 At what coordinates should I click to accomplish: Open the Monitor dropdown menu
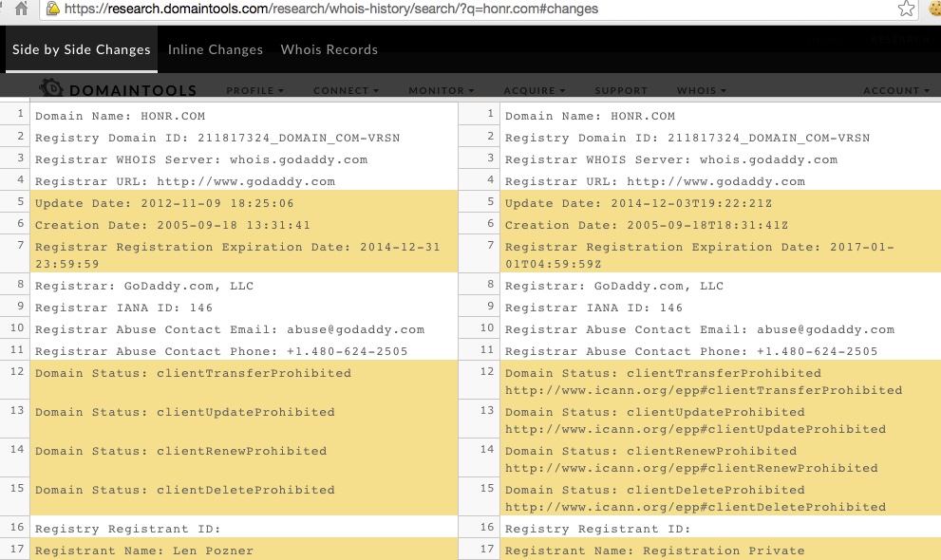pyautogui.click(x=442, y=91)
